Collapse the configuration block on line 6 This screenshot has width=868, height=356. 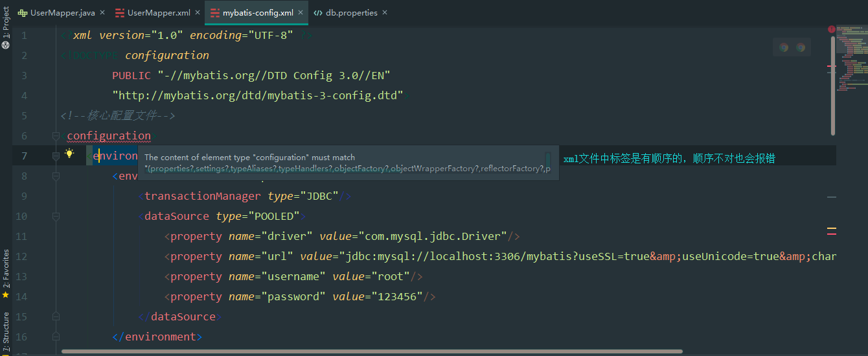tap(56, 136)
